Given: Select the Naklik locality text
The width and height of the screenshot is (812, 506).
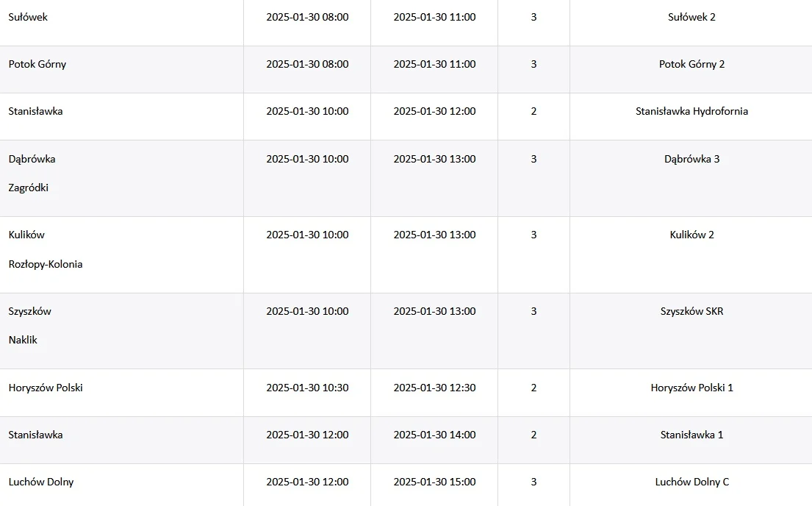Looking at the screenshot, I should (x=23, y=340).
